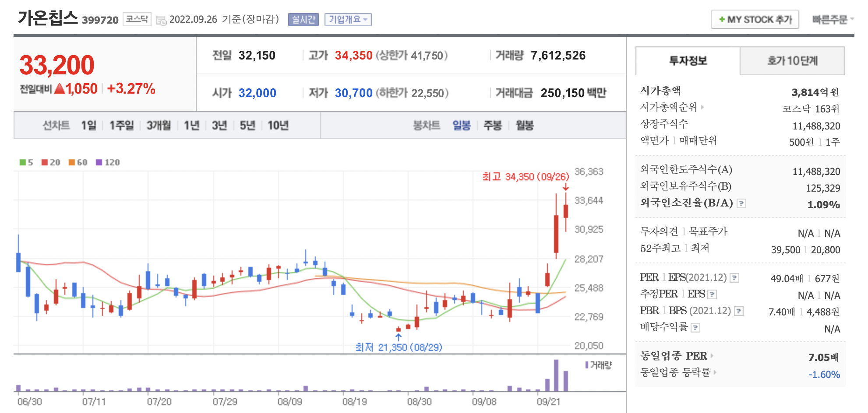868x413 pixels.
Task: Click the 고가 value 34,350
Action: click(353, 56)
